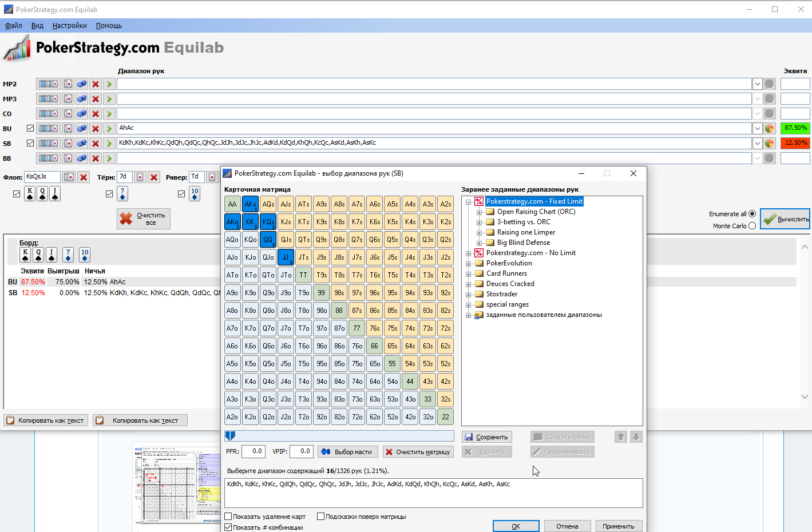Viewport: 812px width, 532px height.
Task: Toggle the SB player checkbox
Action: (30, 143)
